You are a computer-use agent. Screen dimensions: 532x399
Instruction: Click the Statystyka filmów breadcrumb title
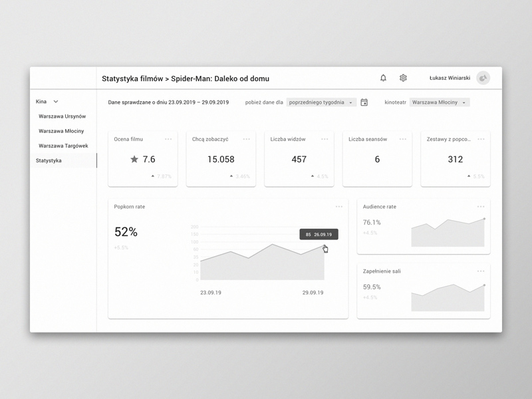click(132, 78)
